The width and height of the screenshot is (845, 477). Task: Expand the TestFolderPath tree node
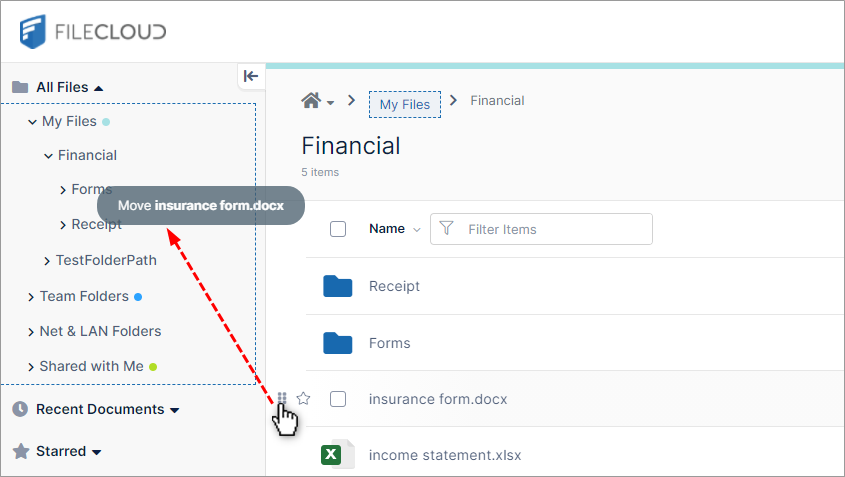pos(47,261)
